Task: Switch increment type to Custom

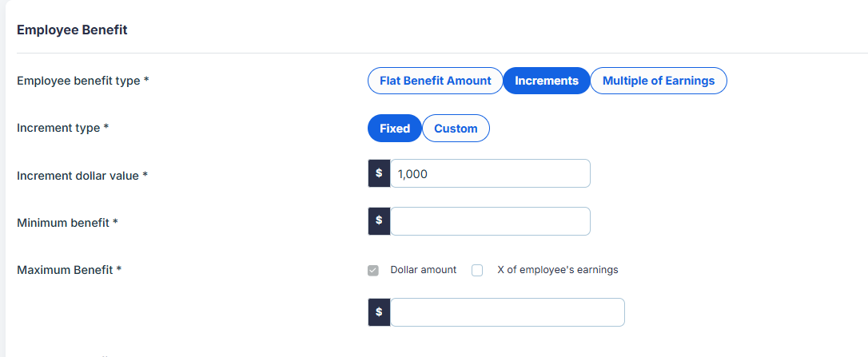Action: point(456,129)
